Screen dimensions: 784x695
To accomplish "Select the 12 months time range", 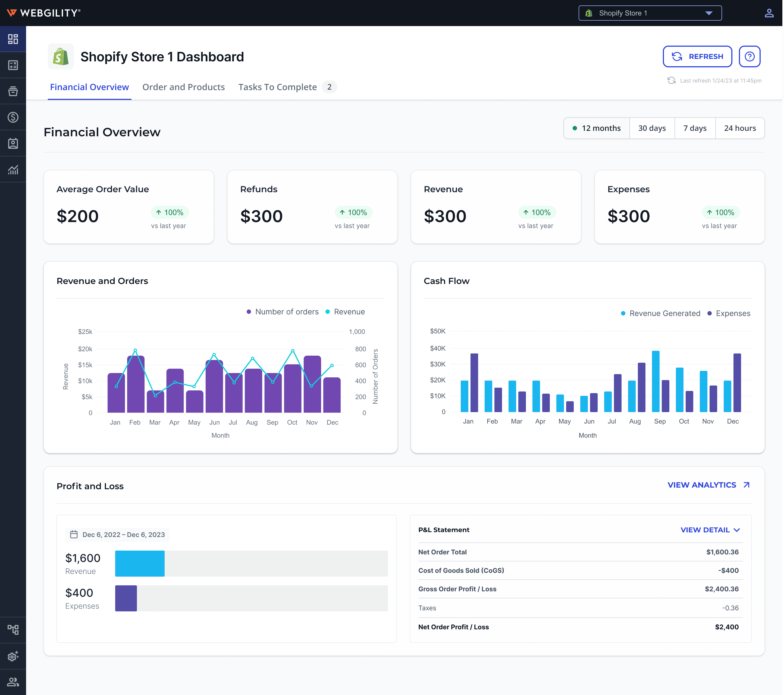I will tap(597, 128).
